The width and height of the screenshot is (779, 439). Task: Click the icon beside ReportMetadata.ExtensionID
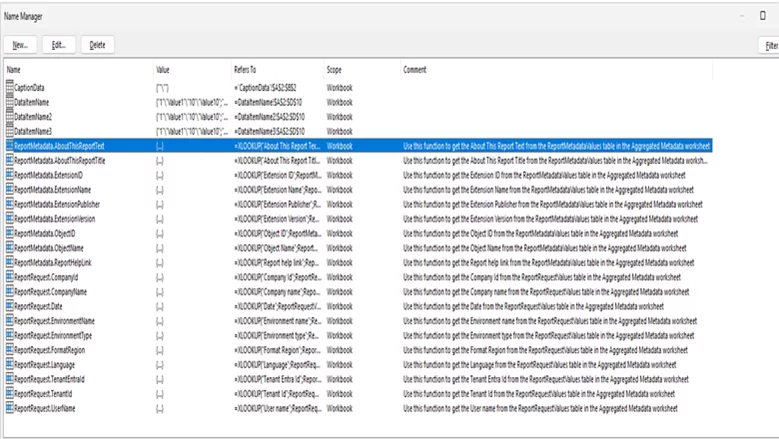(9, 175)
